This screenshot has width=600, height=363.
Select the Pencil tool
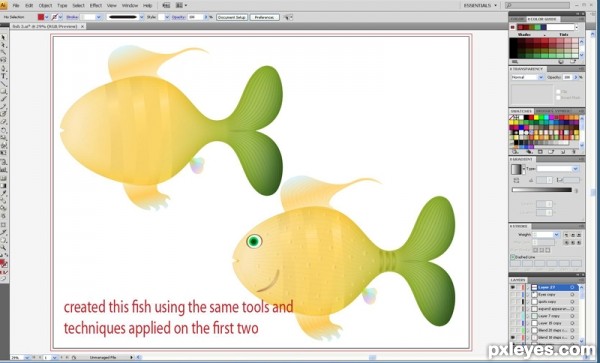pos(3,107)
